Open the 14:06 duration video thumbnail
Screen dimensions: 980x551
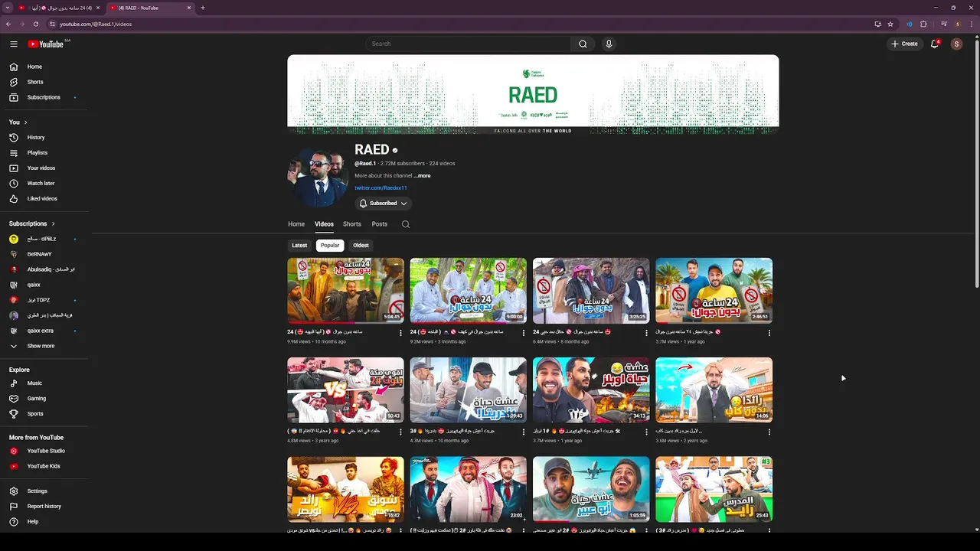point(714,390)
